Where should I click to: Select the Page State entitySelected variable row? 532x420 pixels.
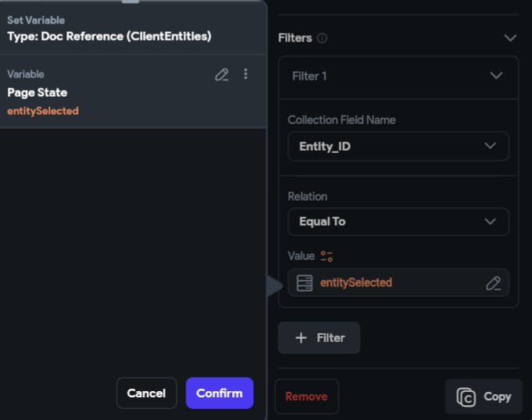(x=102, y=92)
